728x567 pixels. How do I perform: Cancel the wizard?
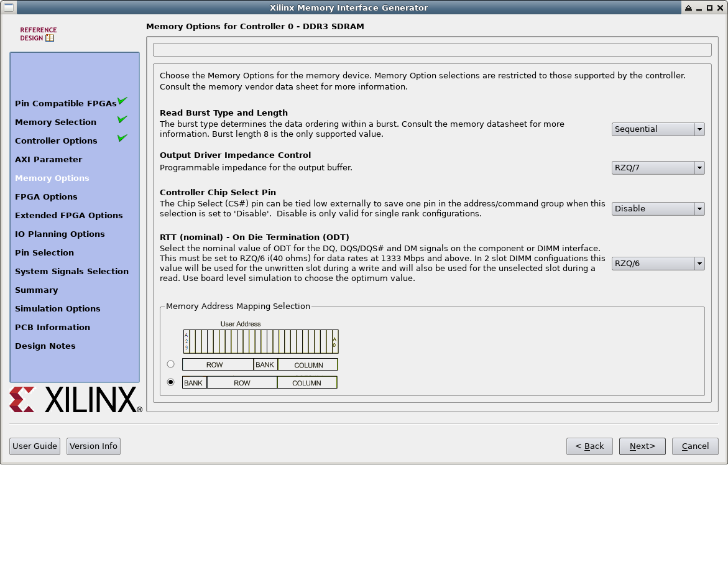pos(695,446)
